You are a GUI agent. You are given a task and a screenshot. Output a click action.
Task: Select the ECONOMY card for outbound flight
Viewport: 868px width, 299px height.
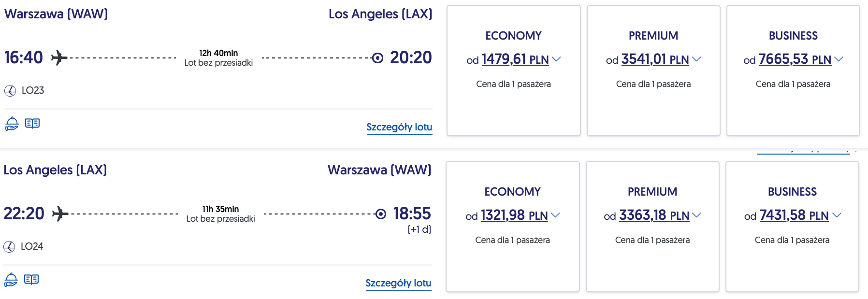coord(513,71)
